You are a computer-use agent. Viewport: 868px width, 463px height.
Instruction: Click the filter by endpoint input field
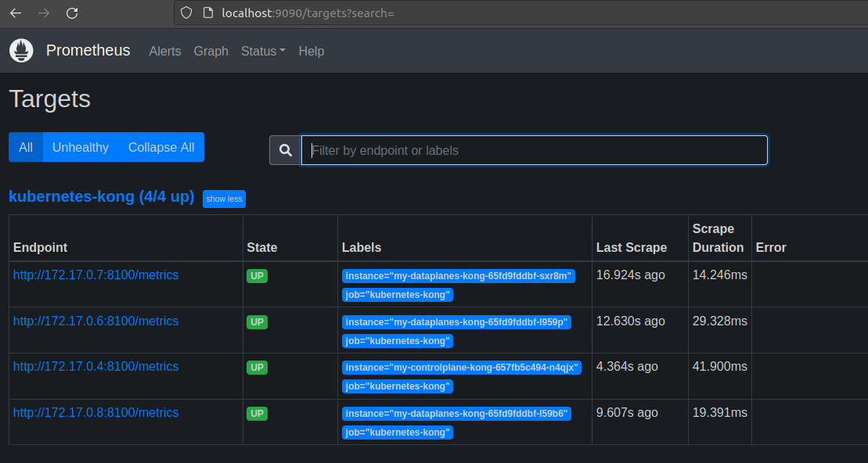click(x=535, y=149)
